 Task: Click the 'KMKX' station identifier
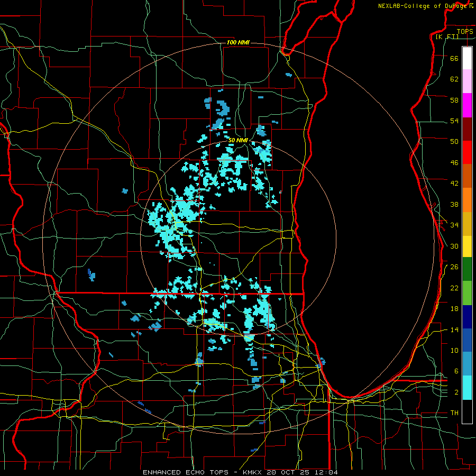click(x=253, y=472)
